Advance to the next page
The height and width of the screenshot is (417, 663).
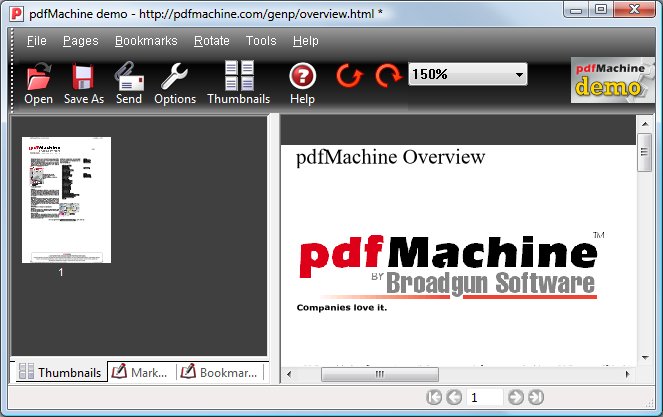tap(516, 398)
